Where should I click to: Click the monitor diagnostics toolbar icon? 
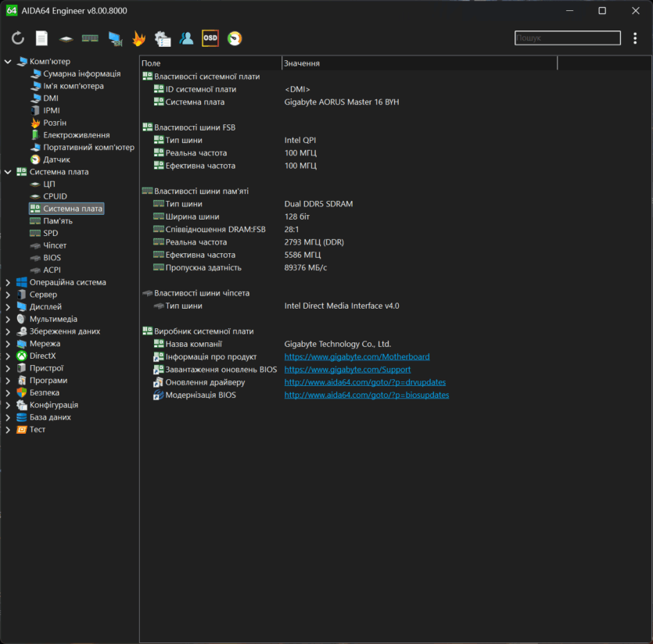pyautogui.click(x=115, y=38)
